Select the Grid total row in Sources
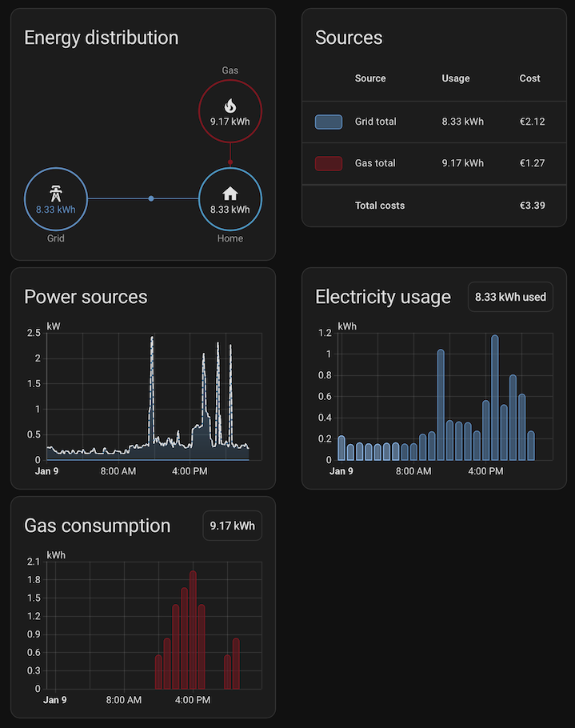Screen dimensions: 575x728 pos(433,122)
